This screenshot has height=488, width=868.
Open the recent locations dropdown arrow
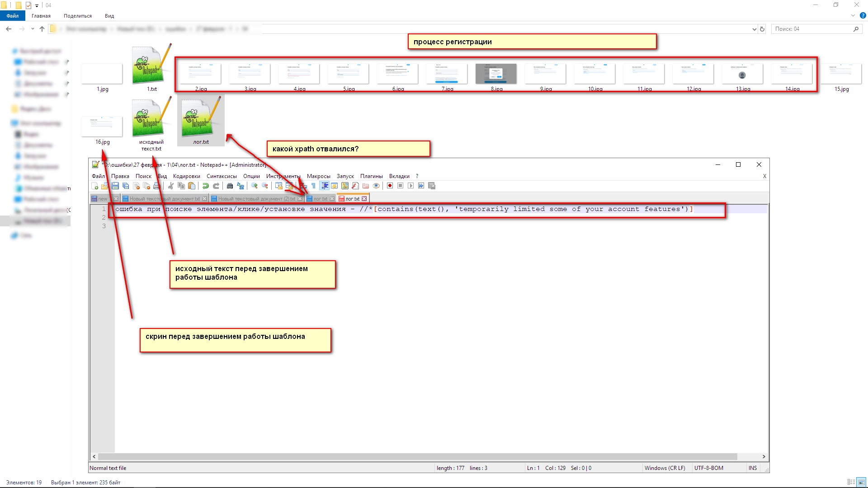(x=33, y=29)
